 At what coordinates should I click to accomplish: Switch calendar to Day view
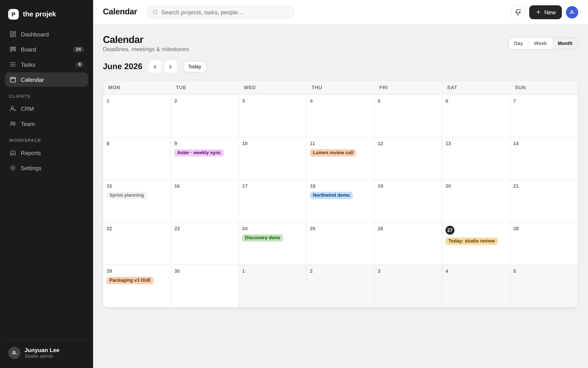519,43
